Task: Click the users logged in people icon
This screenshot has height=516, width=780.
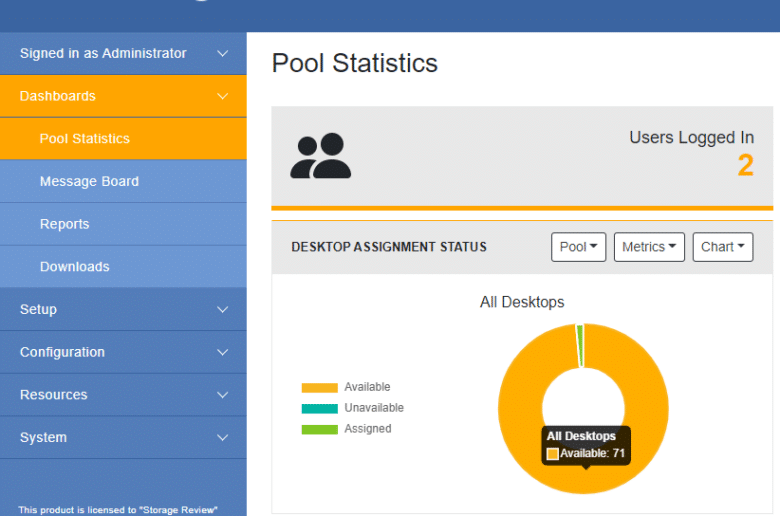Action: tap(320, 156)
